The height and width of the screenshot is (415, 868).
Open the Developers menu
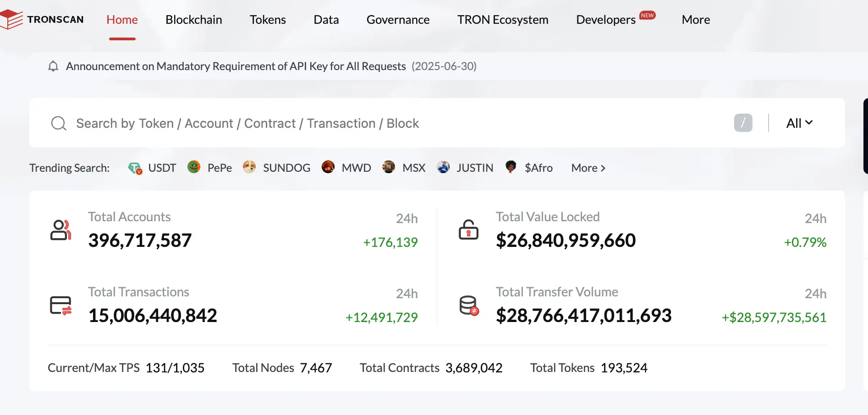(x=606, y=20)
